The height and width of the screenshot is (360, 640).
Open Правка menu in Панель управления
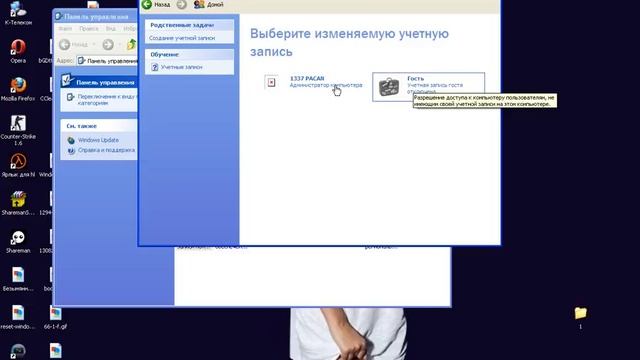pyautogui.click(x=89, y=29)
